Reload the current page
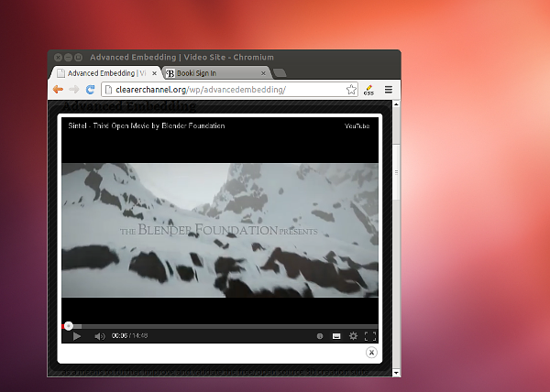The height and width of the screenshot is (392, 550). click(x=91, y=90)
